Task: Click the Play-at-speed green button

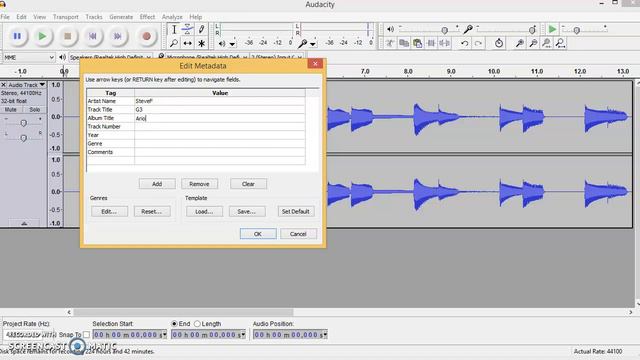Action: click(552, 29)
